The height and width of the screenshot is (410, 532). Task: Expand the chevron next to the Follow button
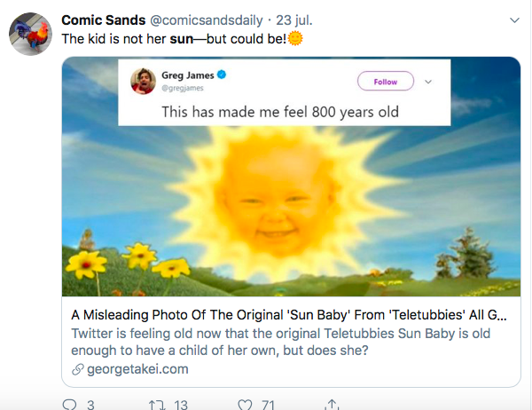[428, 82]
